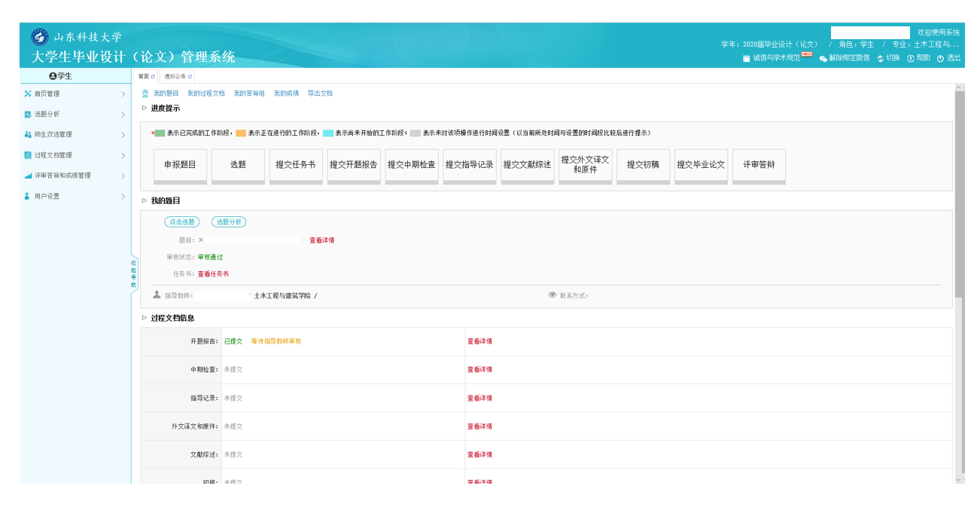Image resolution: width=980 pixels, height=507 pixels.
Task: Click the refresh icon on 首页 tab
Action: [x=153, y=77]
